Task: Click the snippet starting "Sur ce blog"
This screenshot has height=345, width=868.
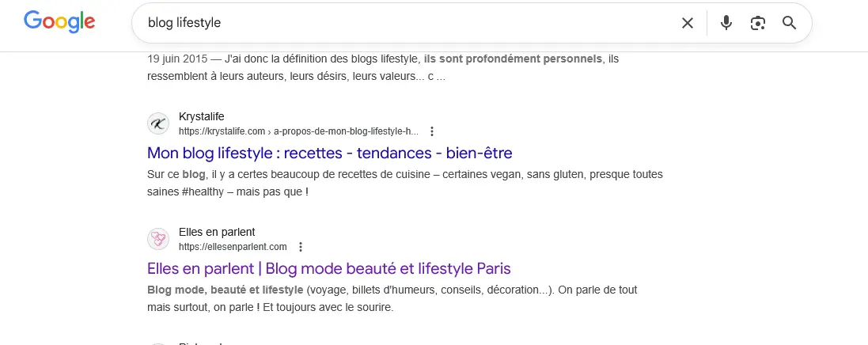Action: pyautogui.click(x=404, y=183)
